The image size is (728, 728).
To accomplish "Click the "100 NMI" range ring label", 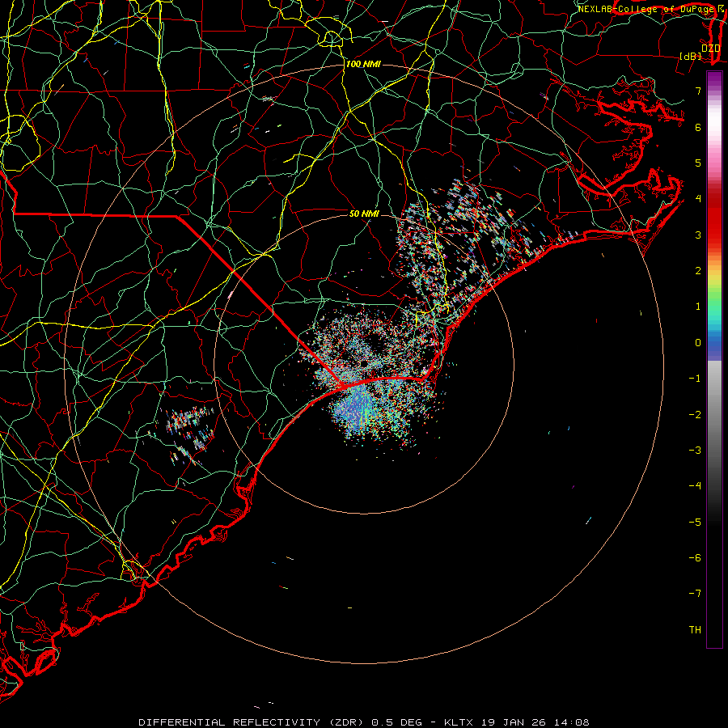I will tap(363, 64).
